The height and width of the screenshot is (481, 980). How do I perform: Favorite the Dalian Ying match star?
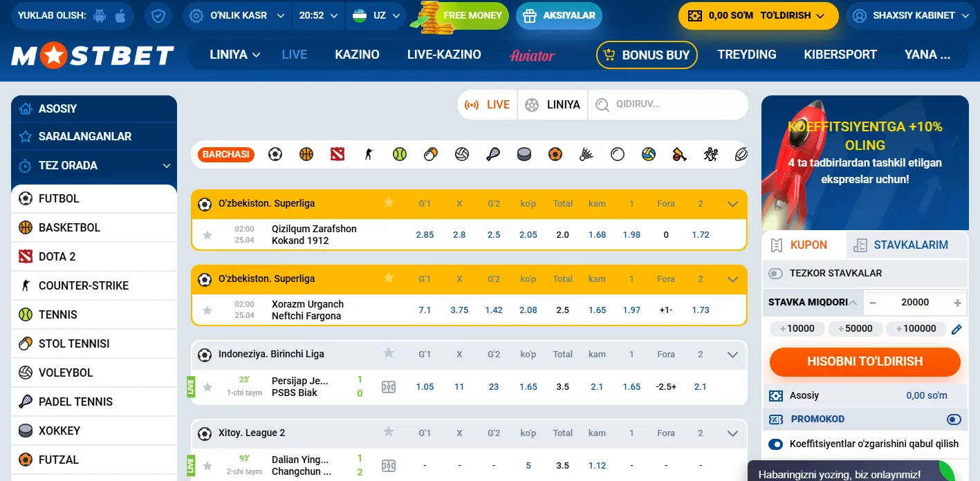click(207, 466)
